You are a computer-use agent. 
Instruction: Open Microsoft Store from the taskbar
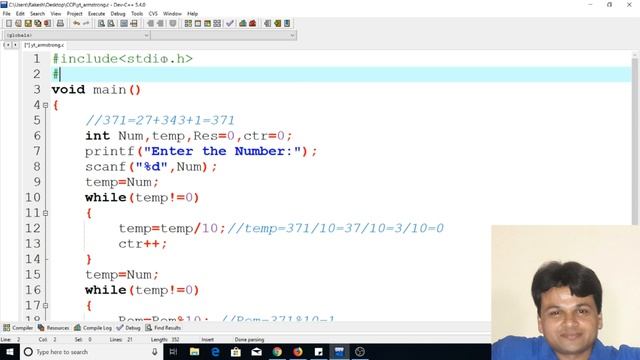tap(236, 352)
